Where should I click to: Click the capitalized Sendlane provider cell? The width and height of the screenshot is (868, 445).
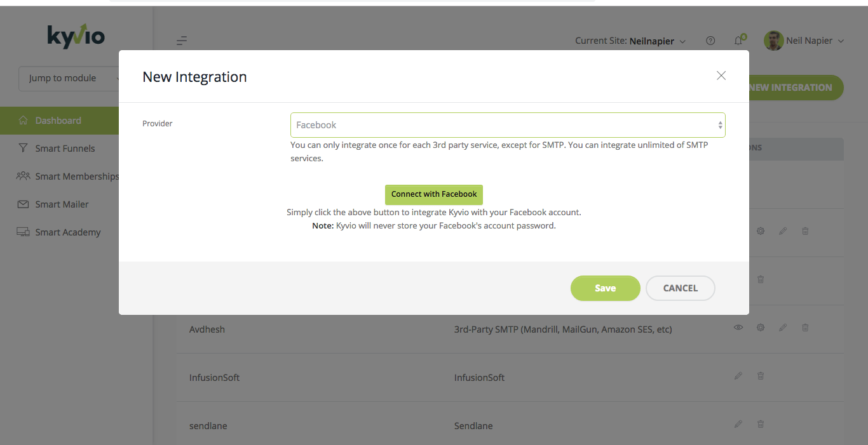473,426
